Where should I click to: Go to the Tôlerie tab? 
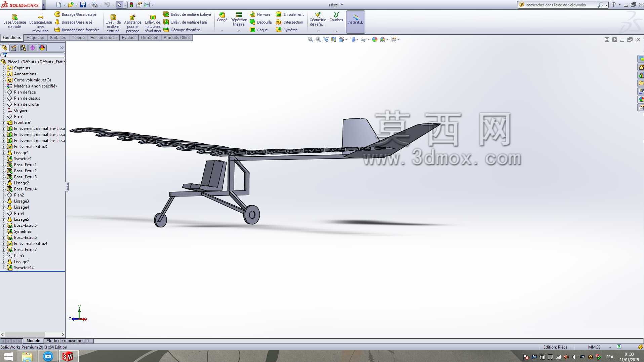point(78,38)
